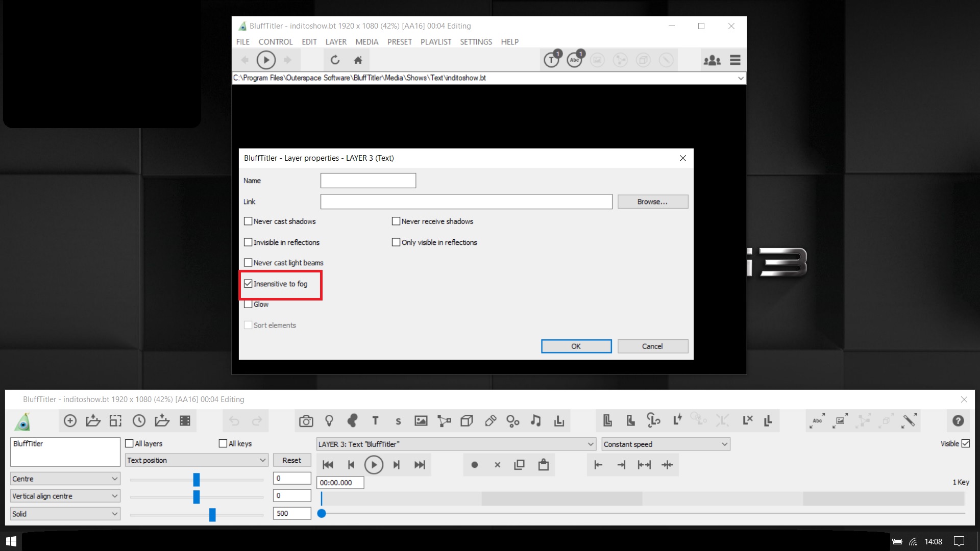Image resolution: width=980 pixels, height=551 pixels.
Task: Add an audio layer with music note
Action: coord(535,421)
